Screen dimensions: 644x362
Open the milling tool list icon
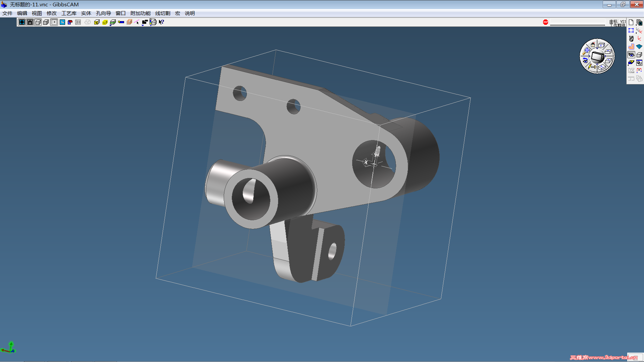coord(631,39)
